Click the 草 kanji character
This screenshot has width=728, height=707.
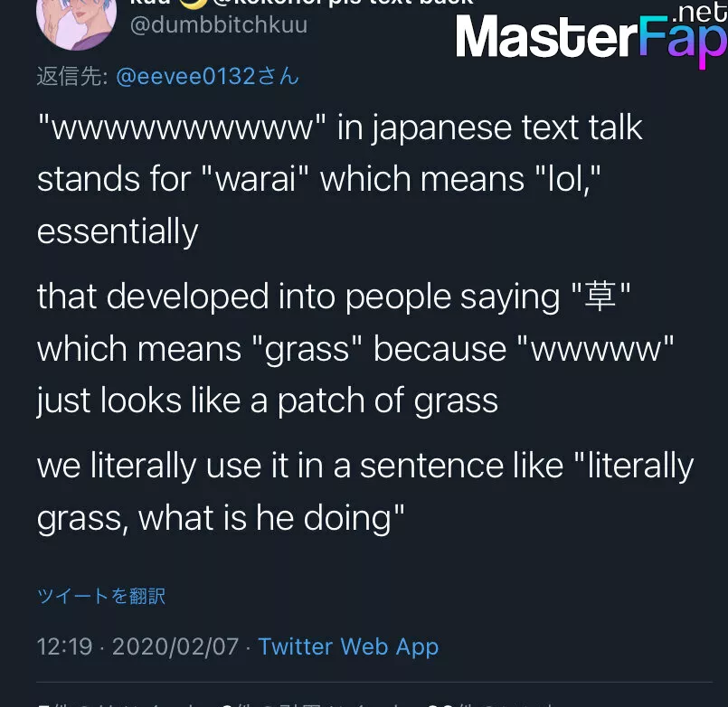click(600, 297)
